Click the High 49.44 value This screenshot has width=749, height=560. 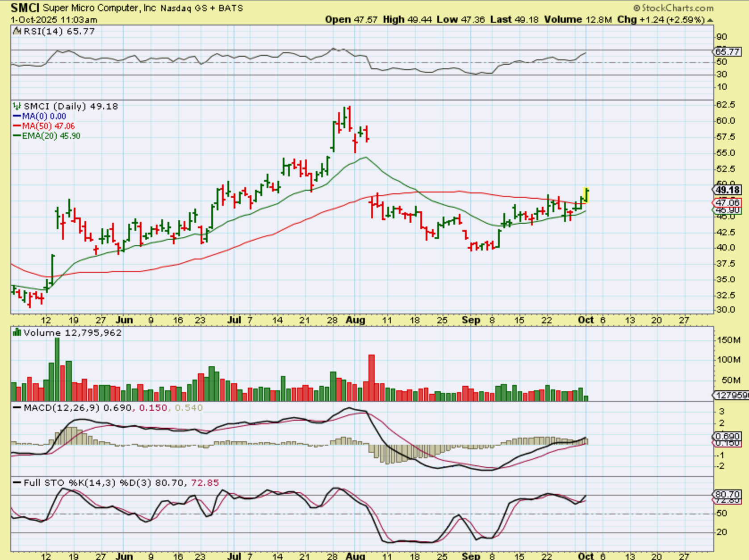point(407,20)
